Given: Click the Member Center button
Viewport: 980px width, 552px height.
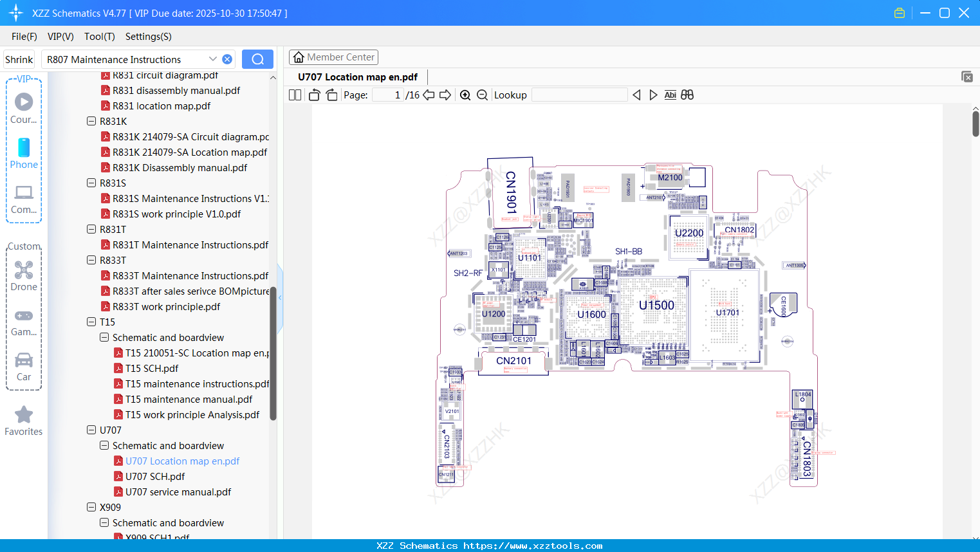Looking at the screenshot, I should pyautogui.click(x=333, y=57).
